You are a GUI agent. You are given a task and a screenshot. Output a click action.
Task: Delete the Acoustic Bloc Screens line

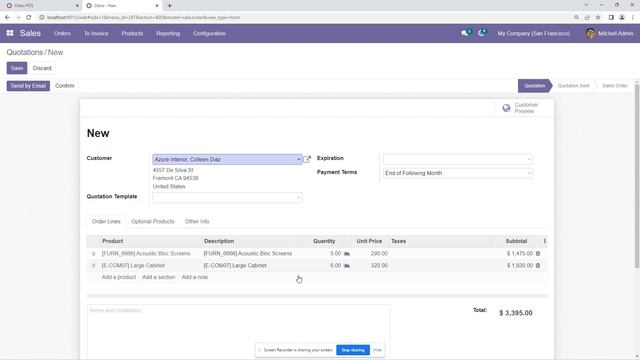click(538, 253)
